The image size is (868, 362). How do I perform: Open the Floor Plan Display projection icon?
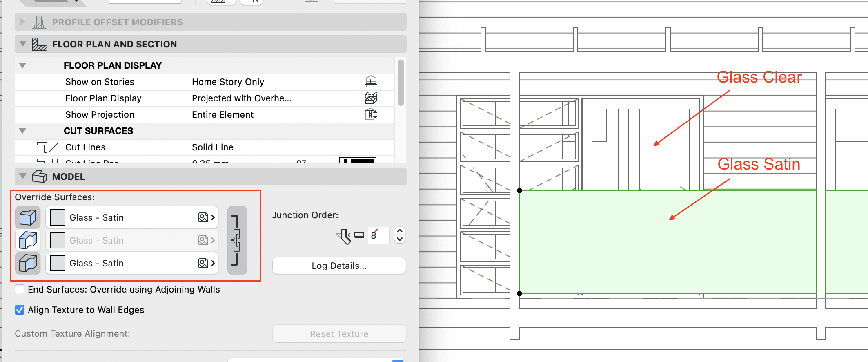(x=371, y=98)
